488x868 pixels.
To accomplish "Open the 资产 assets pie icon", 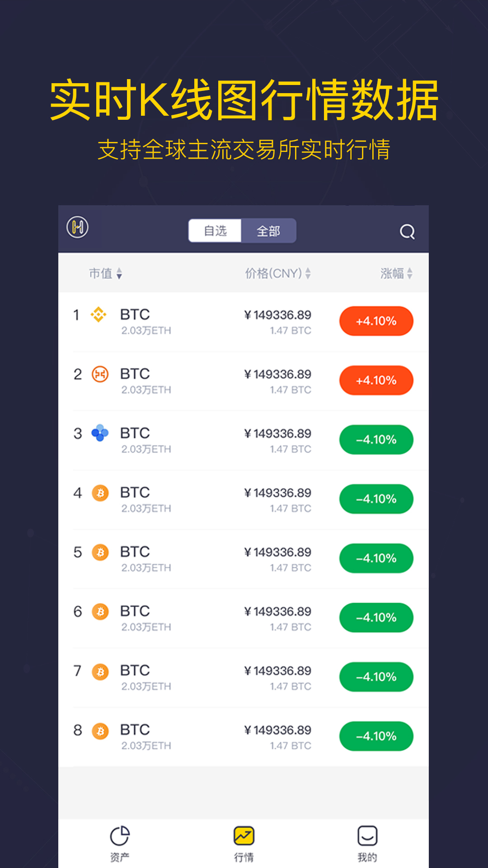I will pyautogui.click(x=120, y=836).
